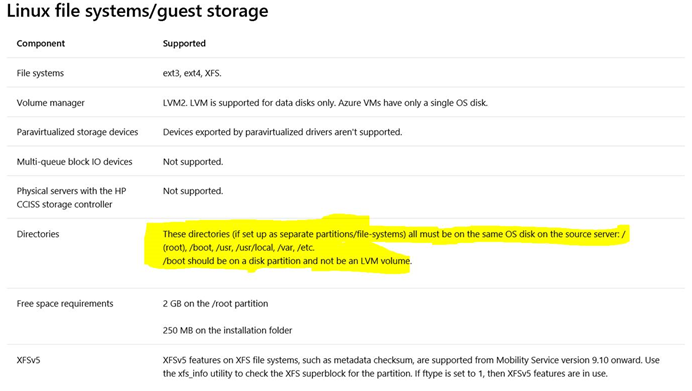The height and width of the screenshot is (391, 692).
Task: Click 'Paravirtualized storage devices' label
Action: (x=77, y=132)
